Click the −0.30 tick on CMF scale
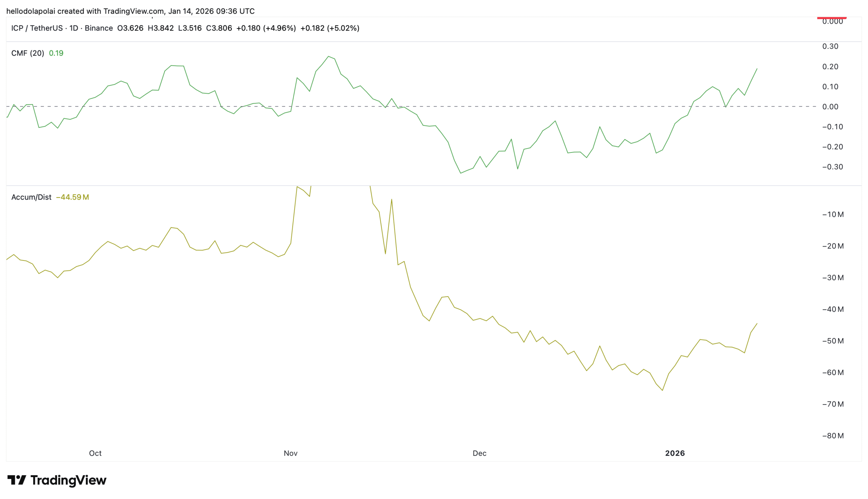 point(832,167)
